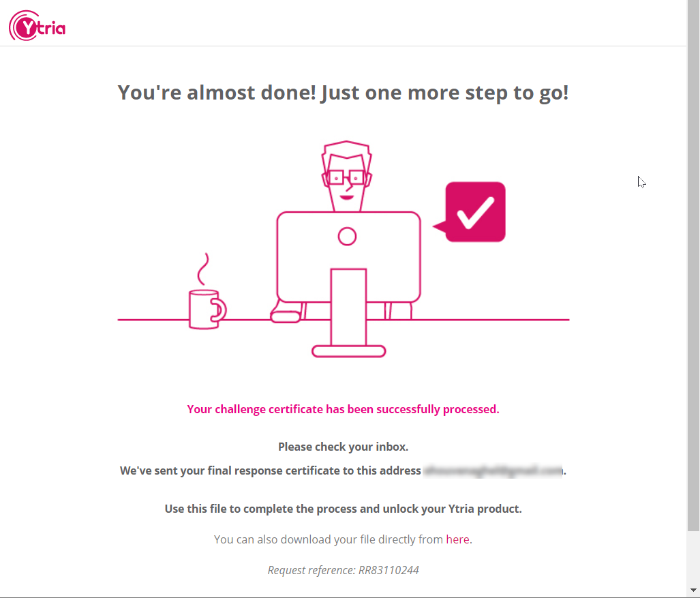Screen dimensions: 700x598
Task: Click the pink challenge certificate success message
Action: (x=343, y=409)
